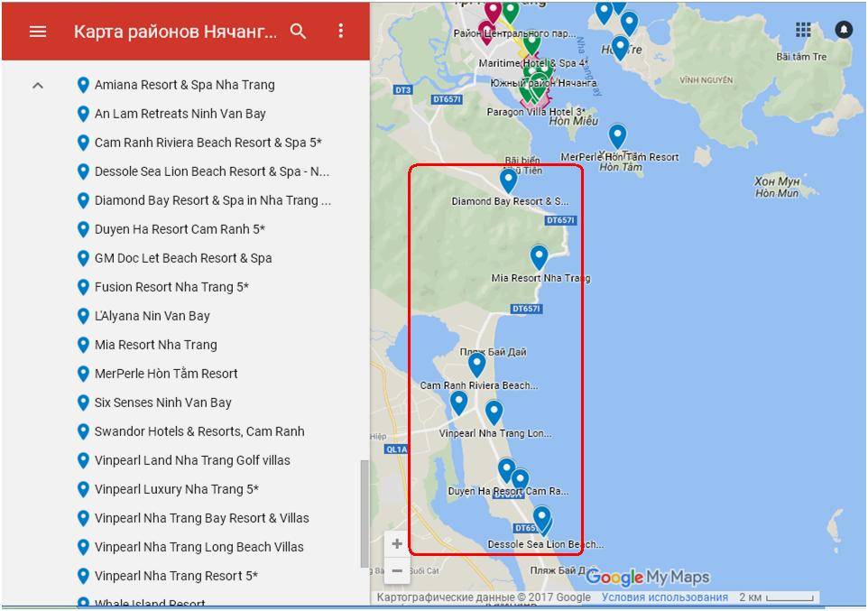The width and height of the screenshot is (868, 611).
Task: Collapse the layer list with chevron arrow
Action: point(38,86)
